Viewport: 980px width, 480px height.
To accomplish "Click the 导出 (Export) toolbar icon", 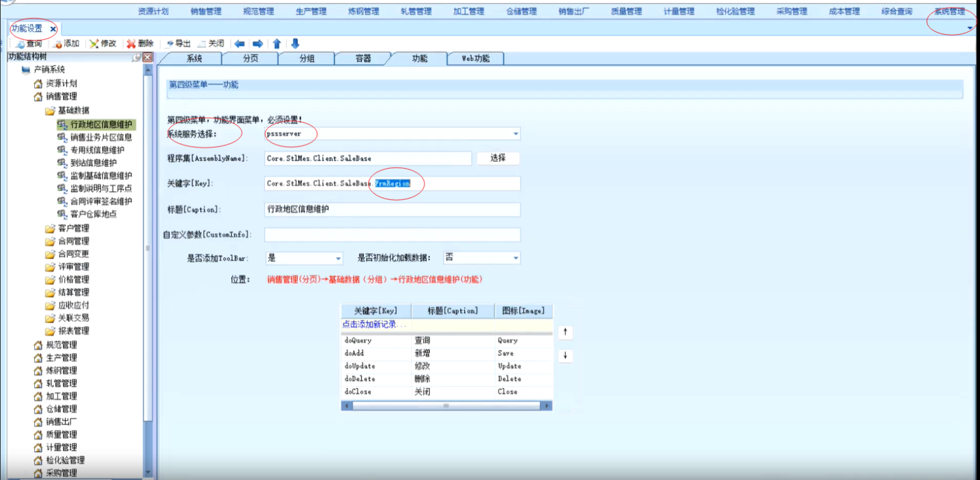I will coord(170,44).
